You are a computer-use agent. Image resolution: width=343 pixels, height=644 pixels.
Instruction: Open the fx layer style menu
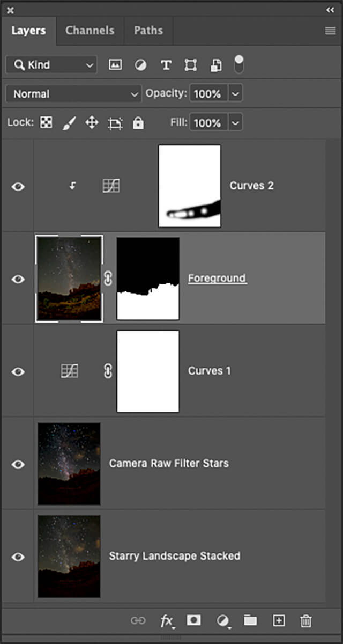(167, 621)
